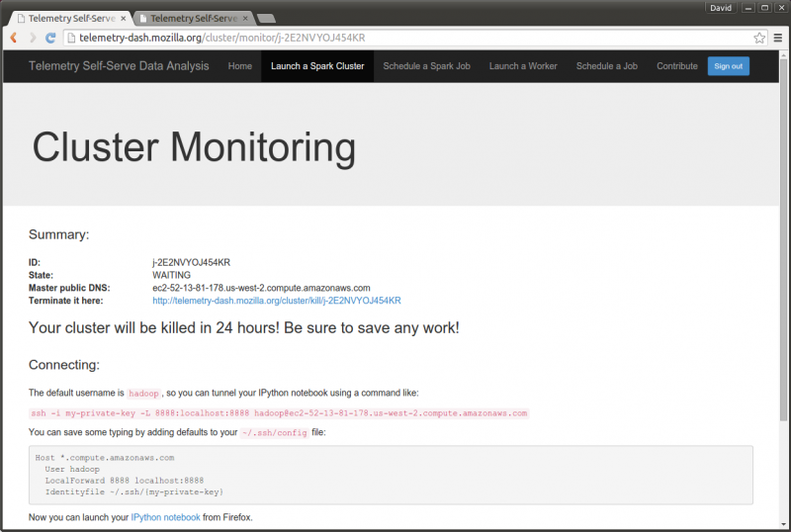This screenshot has height=532, width=791.
Task: Open Telemetry Self-Serve Data Analysis brand link
Action: pos(119,66)
